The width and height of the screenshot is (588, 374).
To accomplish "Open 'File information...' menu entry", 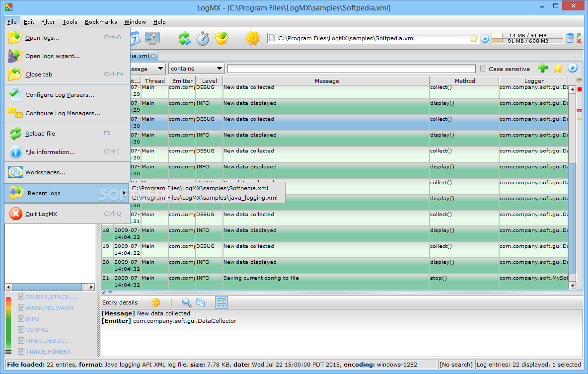I will click(67, 151).
